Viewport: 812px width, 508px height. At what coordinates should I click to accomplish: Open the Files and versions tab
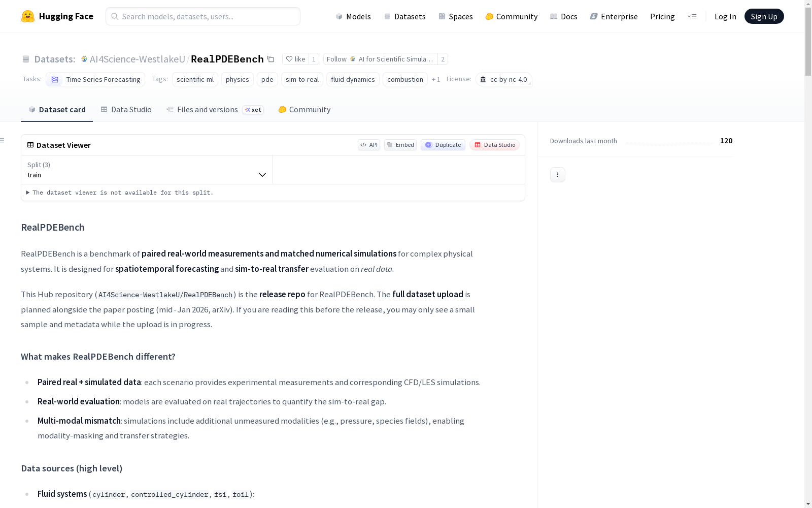click(x=215, y=110)
